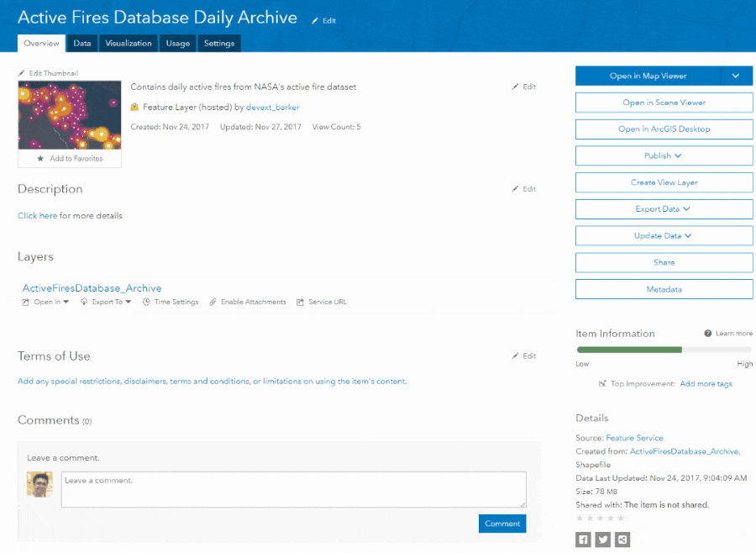
Task: Open the Settings tab
Action: click(x=219, y=44)
